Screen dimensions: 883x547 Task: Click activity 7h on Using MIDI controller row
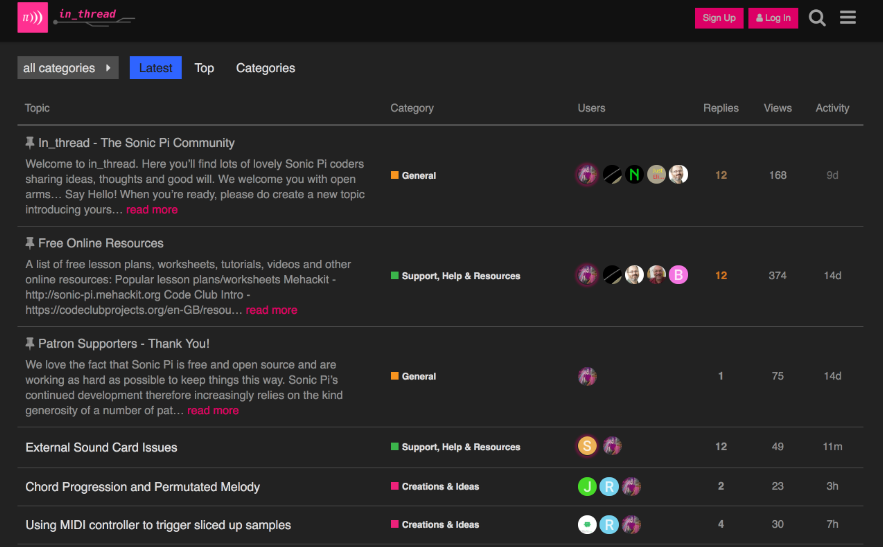(832, 524)
